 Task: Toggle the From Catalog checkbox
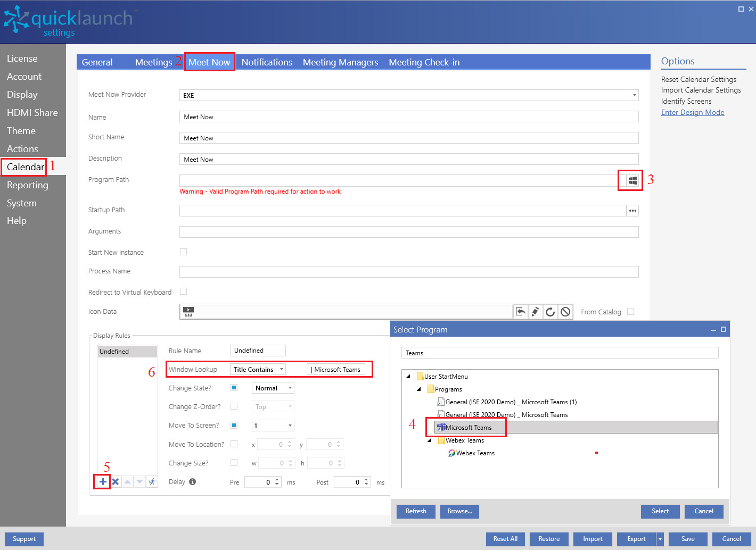tap(631, 312)
